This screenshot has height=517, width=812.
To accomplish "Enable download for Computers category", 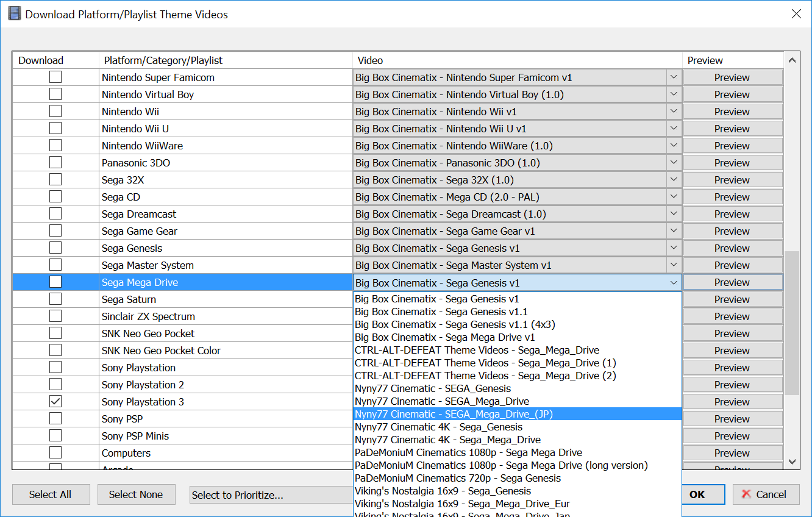I will (x=55, y=453).
